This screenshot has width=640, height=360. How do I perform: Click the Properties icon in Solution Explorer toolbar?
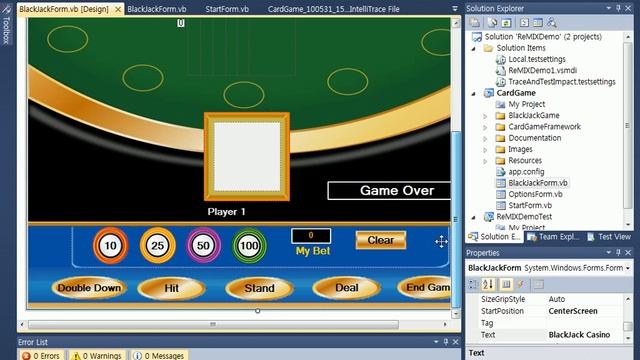click(474, 23)
